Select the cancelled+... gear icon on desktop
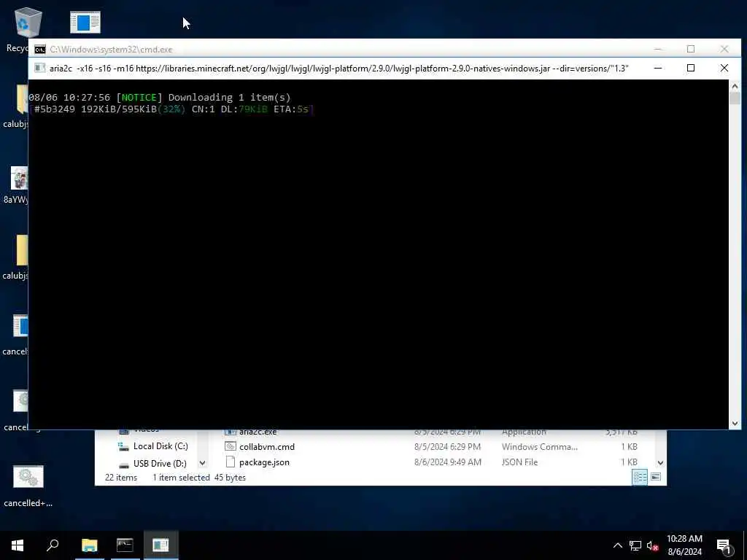Viewport: 747px width, 560px height. coord(28,477)
